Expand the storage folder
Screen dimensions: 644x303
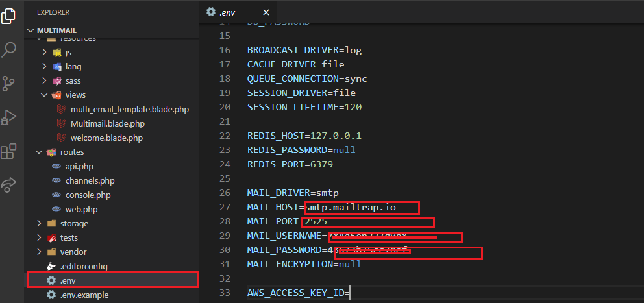pos(38,223)
